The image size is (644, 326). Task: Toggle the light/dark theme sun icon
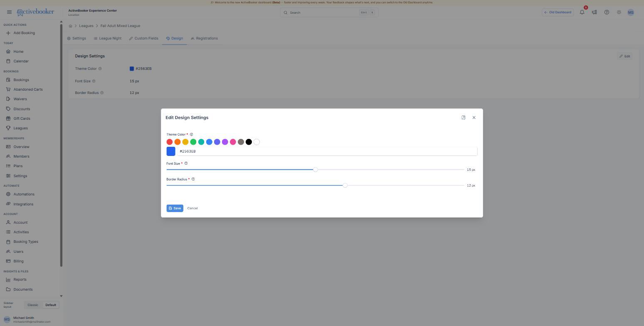click(619, 12)
